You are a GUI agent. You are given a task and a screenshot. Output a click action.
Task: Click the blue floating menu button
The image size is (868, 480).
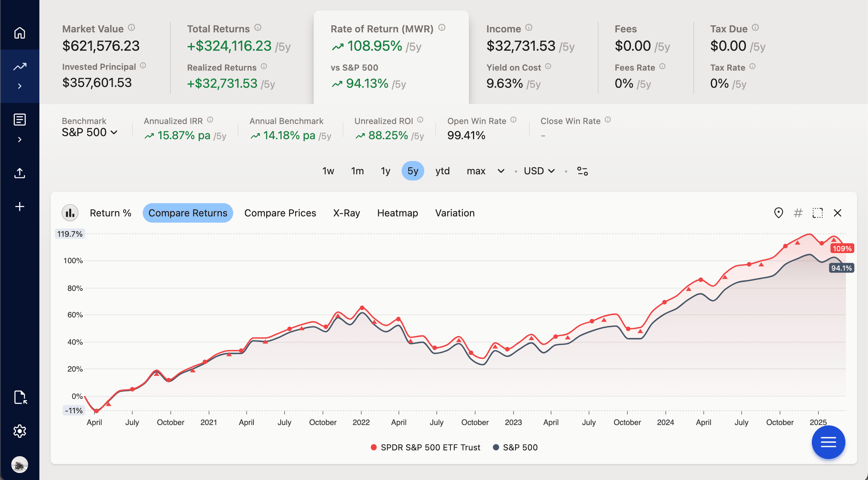click(x=828, y=442)
